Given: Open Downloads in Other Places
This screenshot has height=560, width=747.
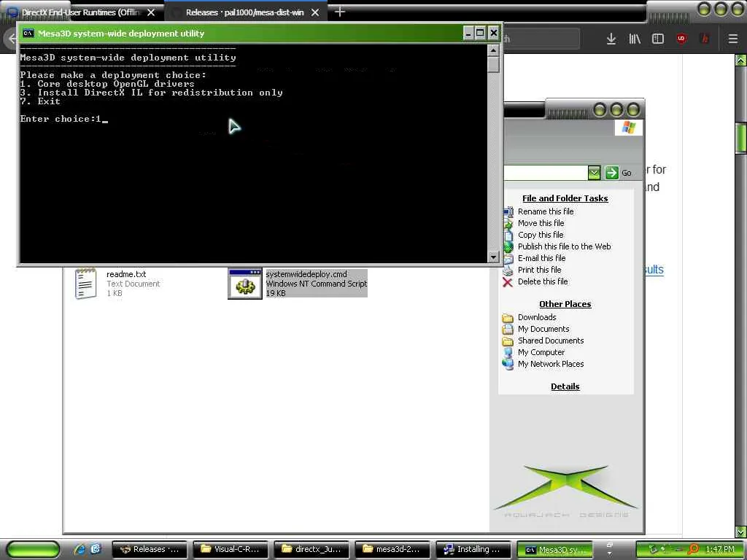Looking at the screenshot, I should 537,317.
